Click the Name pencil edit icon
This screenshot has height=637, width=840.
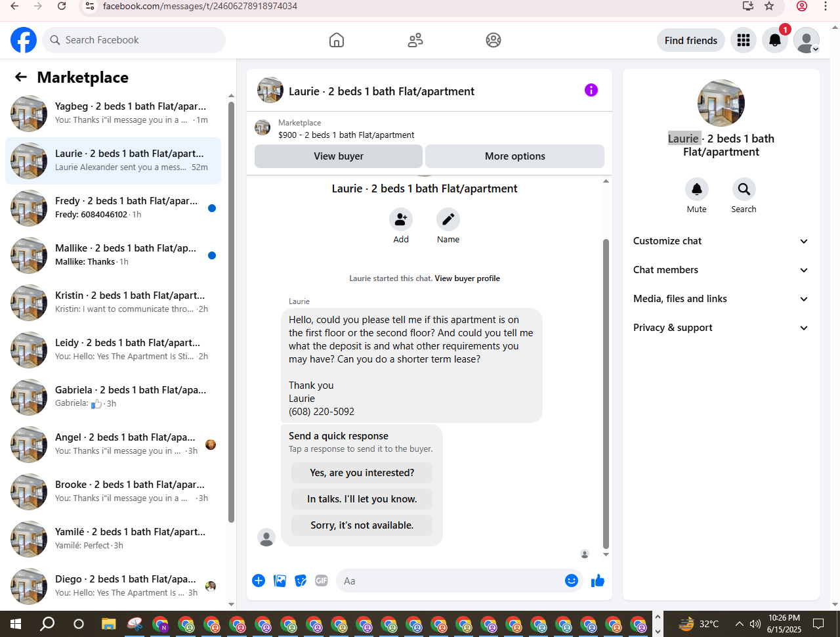(x=448, y=219)
